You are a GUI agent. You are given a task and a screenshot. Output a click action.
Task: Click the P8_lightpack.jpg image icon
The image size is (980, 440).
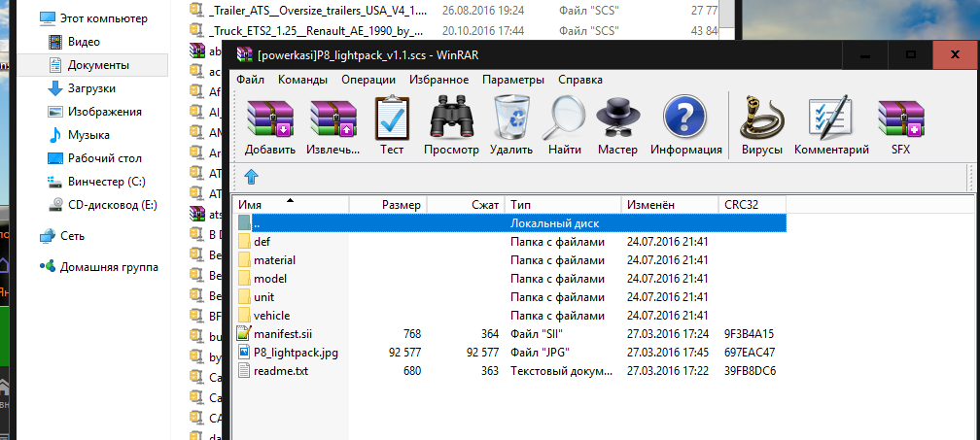[244, 353]
